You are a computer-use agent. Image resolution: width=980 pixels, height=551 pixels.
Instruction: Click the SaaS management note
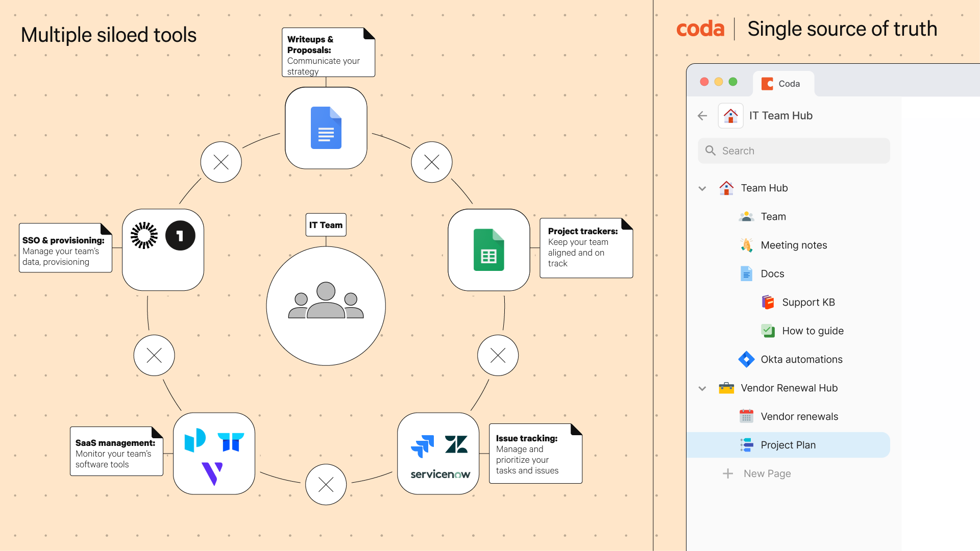[x=116, y=452]
